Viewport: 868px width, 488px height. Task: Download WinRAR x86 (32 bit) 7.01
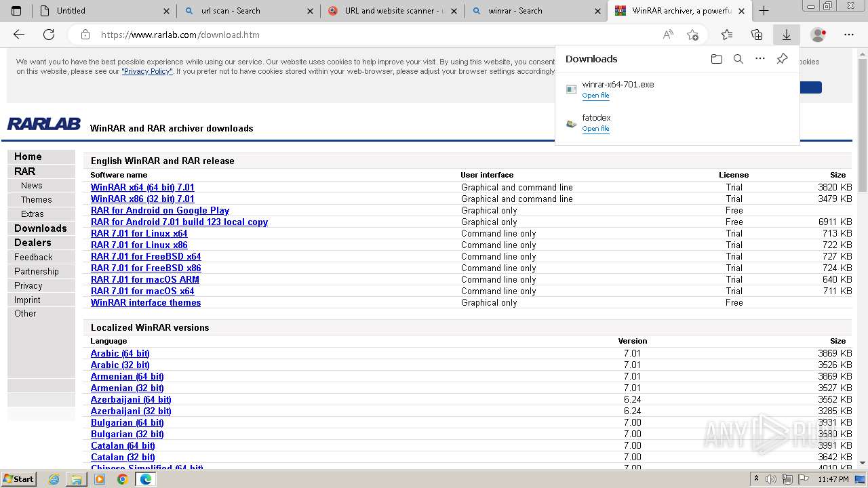pyautogui.click(x=142, y=199)
